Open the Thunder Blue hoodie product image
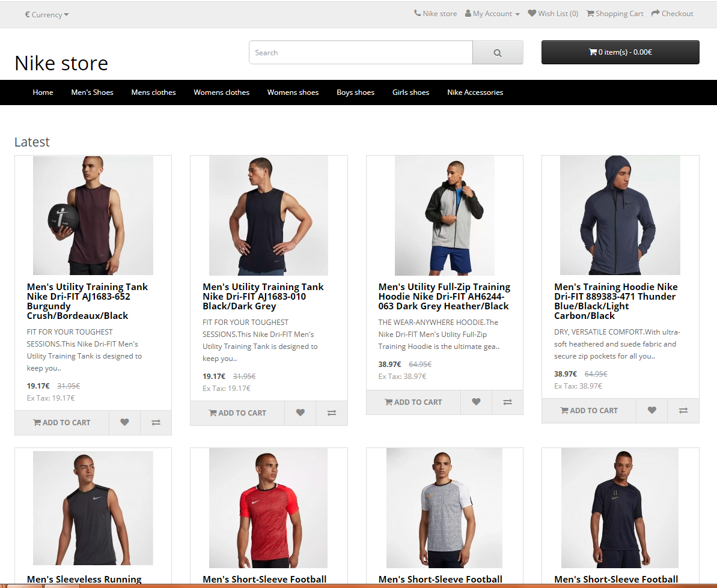Viewport: 717px width, 588px height. click(x=620, y=216)
